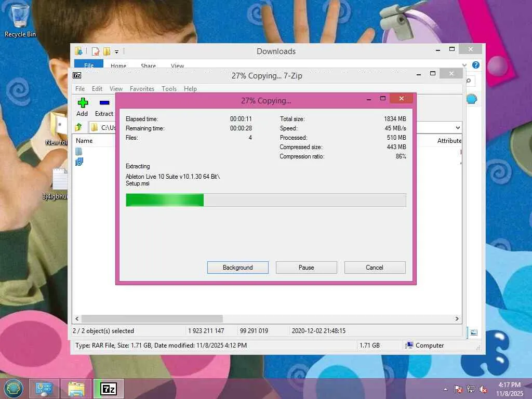Click the clock showing 4:17 PM
532x399 pixels.
[509, 385]
